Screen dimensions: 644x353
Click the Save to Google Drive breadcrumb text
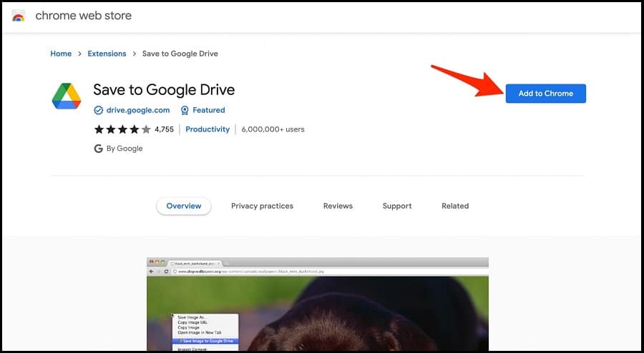pyautogui.click(x=180, y=54)
